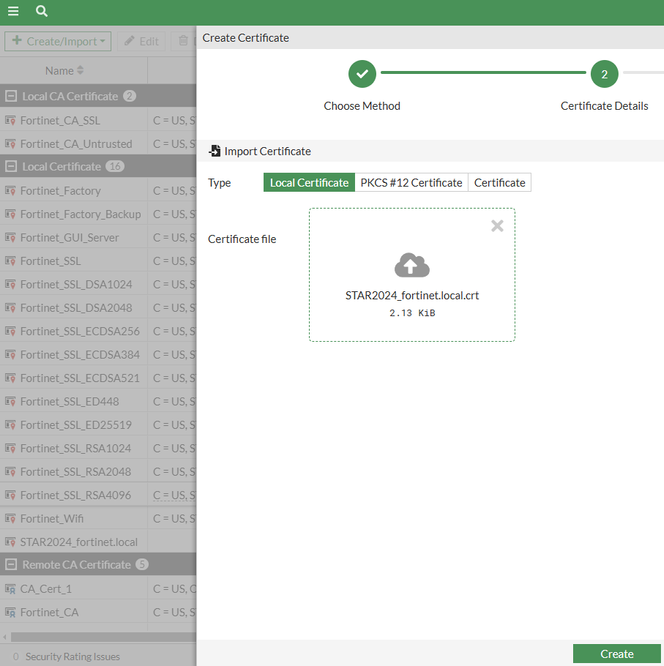Click Fortinet_SSL_ED448 certificate icon

[10, 401]
